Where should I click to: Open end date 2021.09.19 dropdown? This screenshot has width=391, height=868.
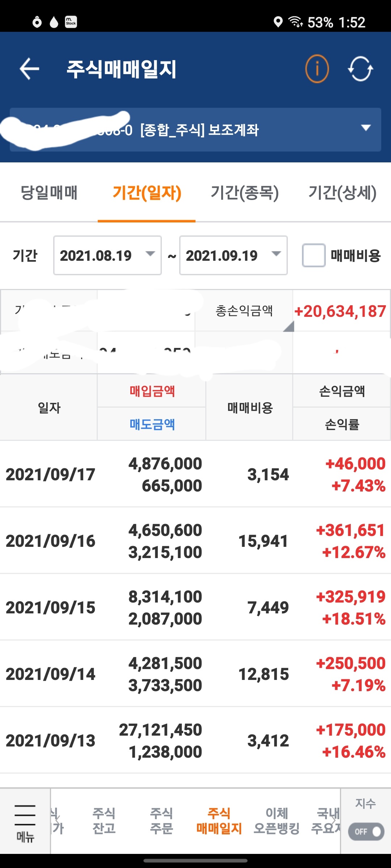(x=234, y=255)
